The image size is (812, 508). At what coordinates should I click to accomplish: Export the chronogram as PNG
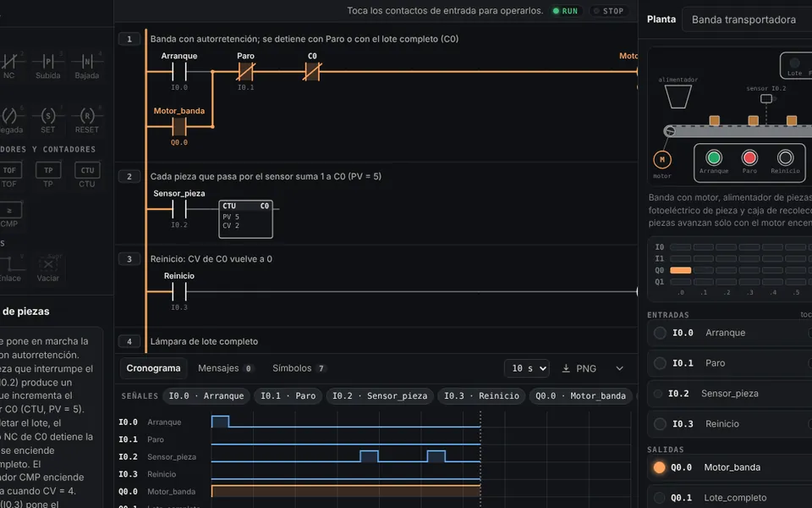click(579, 368)
